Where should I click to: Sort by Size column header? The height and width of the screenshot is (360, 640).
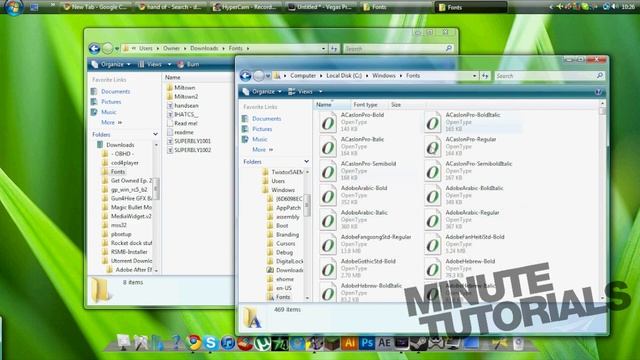click(x=396, y=105)
